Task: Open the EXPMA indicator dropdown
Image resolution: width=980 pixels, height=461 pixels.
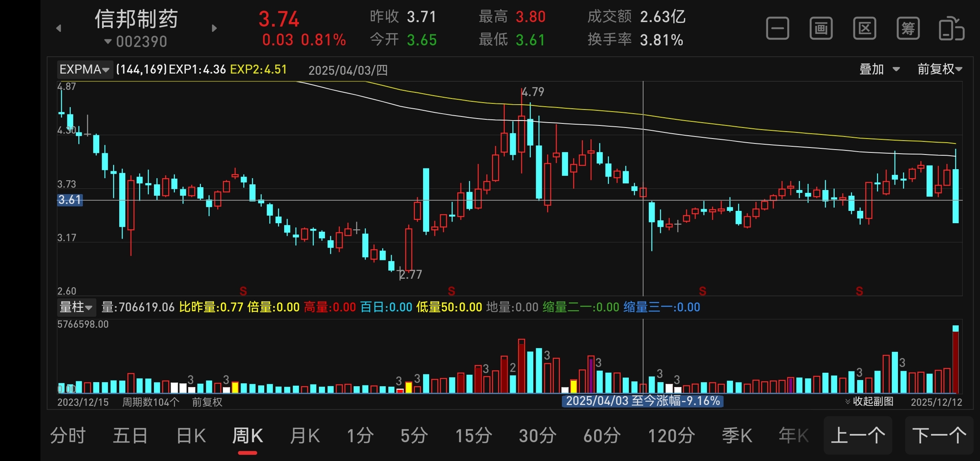Action: click(x=84, y=69)
